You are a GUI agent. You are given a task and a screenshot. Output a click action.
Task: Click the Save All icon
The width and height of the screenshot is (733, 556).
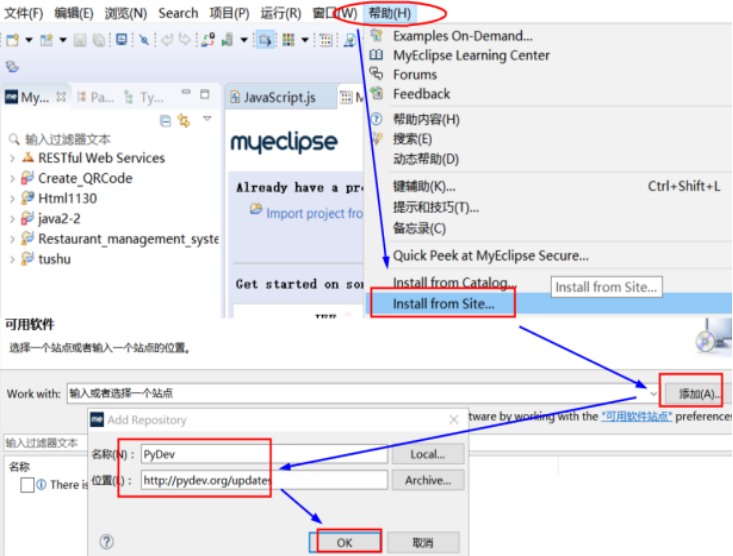pos(99,41)
